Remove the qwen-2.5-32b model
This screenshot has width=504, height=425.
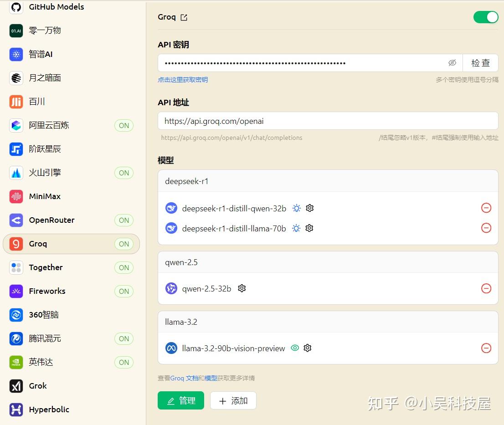click(486, 288)
